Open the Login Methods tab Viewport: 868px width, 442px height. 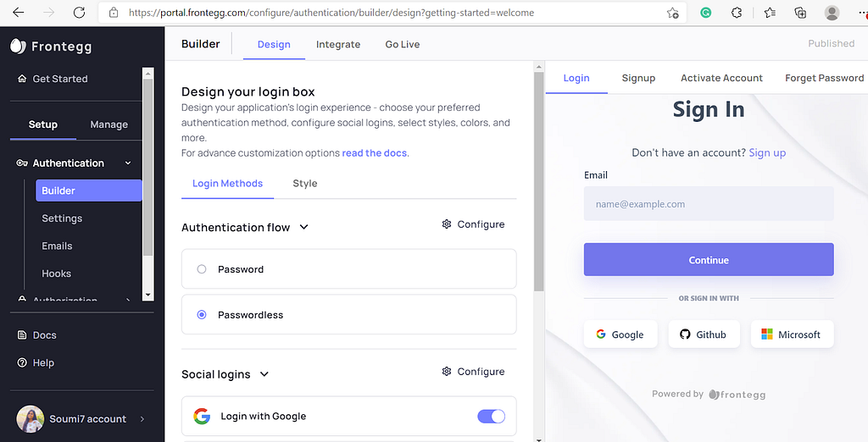[227, 183]
